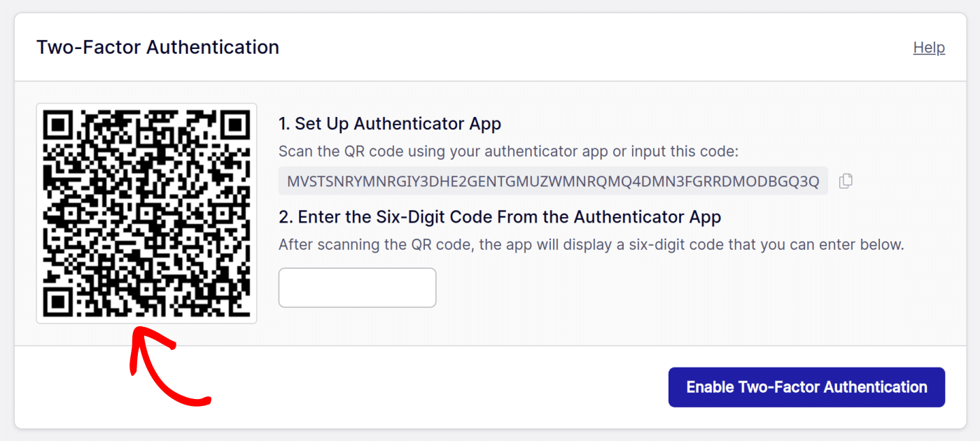Focus the six-digit code input box
The height and width of the screenshot is (441, 980).
pos(357,288)
